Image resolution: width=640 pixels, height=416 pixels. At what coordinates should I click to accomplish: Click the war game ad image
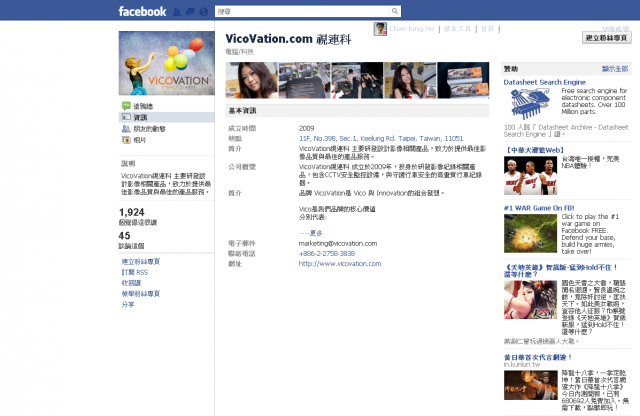click(530, 234)
